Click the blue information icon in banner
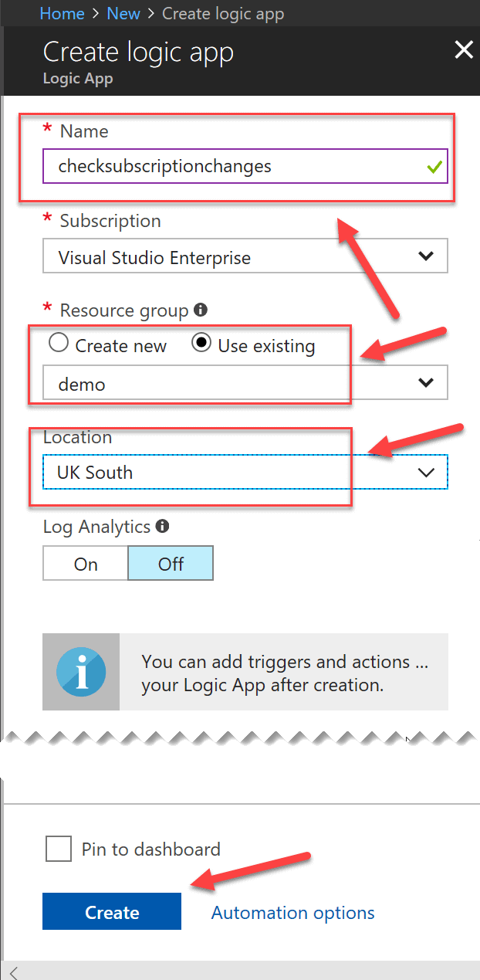The image size is (480, 980). (81, 672)
